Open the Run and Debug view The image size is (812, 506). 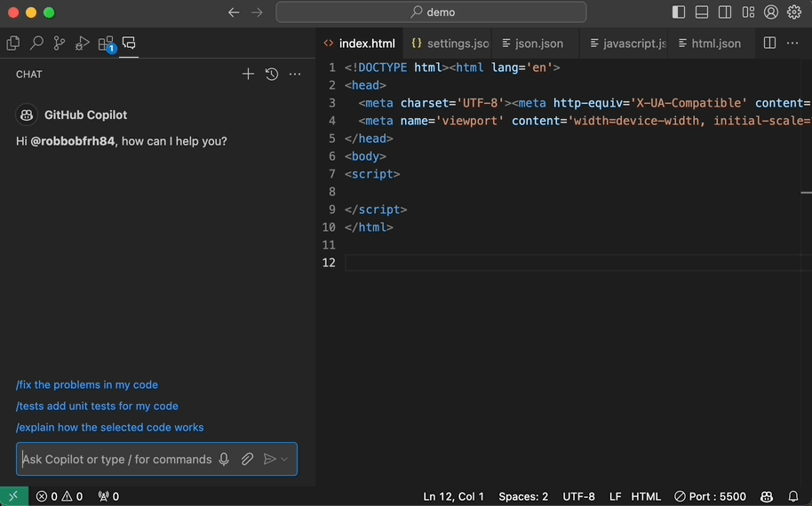(83, 43)
